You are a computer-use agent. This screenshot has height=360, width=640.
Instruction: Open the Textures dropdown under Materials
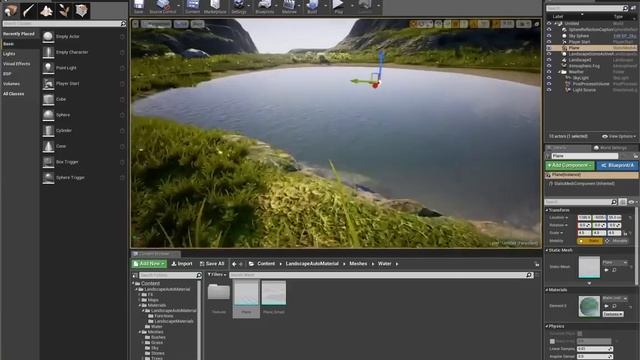613,314
